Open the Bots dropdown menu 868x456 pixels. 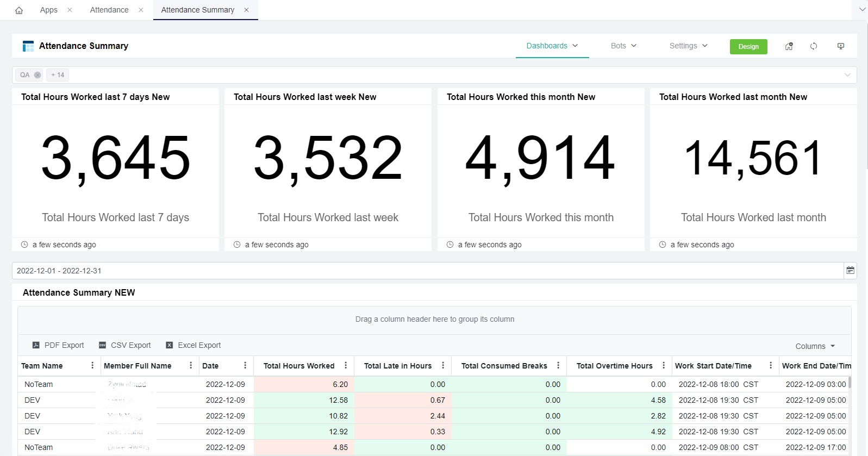tap(623, 46)
